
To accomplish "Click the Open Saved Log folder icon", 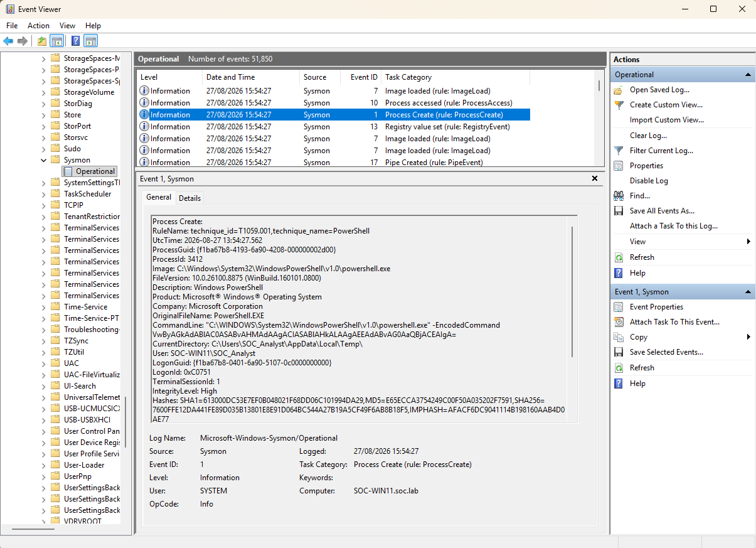I will (x=619, y=90).
